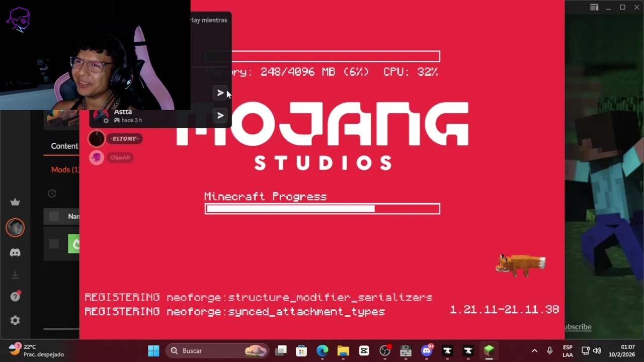
Task: Click the Subscribe link at bottom right
Action: 578,327
